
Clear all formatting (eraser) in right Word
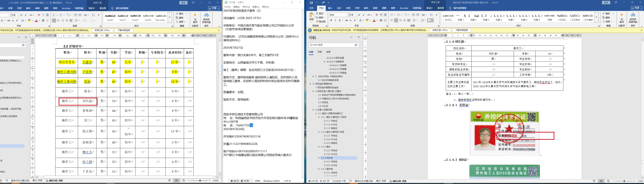[x=377, y=15]
